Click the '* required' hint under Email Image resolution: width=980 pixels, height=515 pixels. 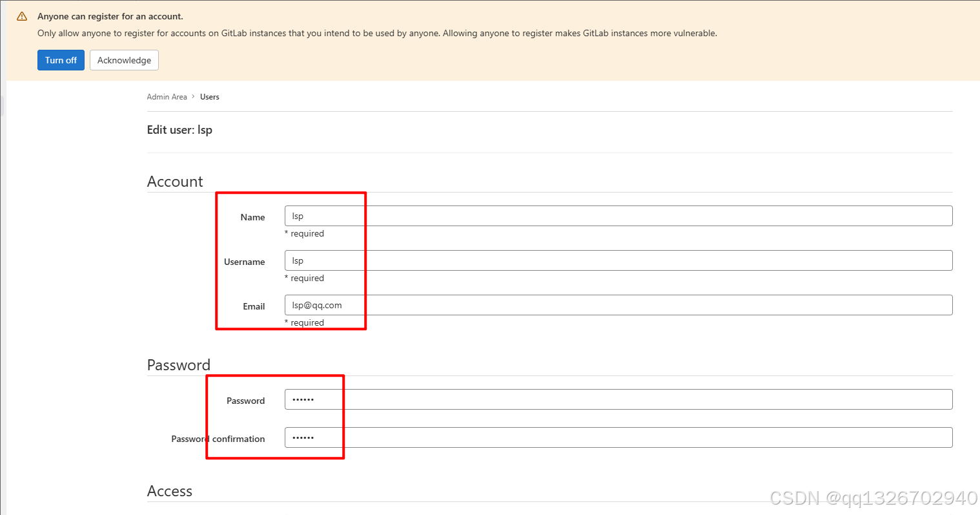tap(304, 322)
